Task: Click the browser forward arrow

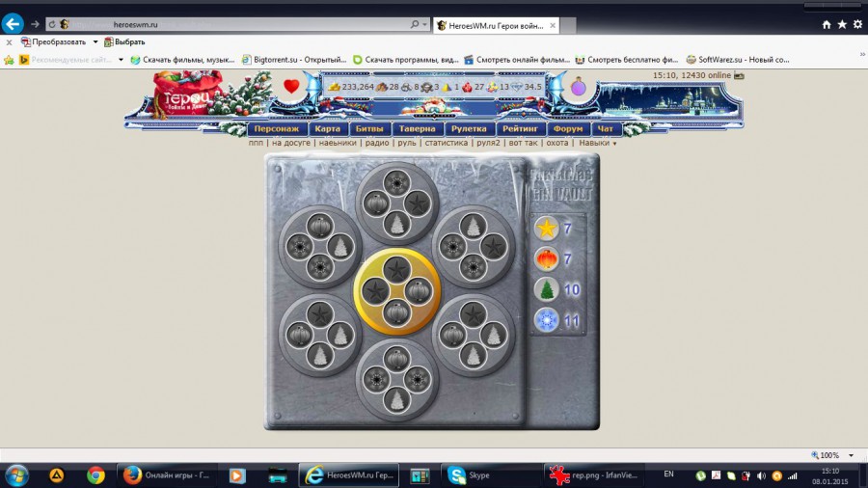Action: point(35,24)
